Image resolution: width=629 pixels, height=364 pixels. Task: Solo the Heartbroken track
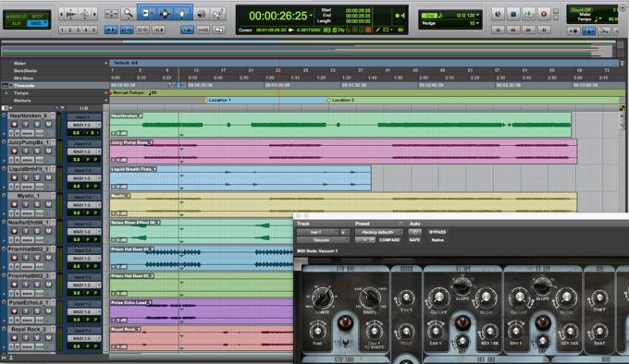click(37, 124)
